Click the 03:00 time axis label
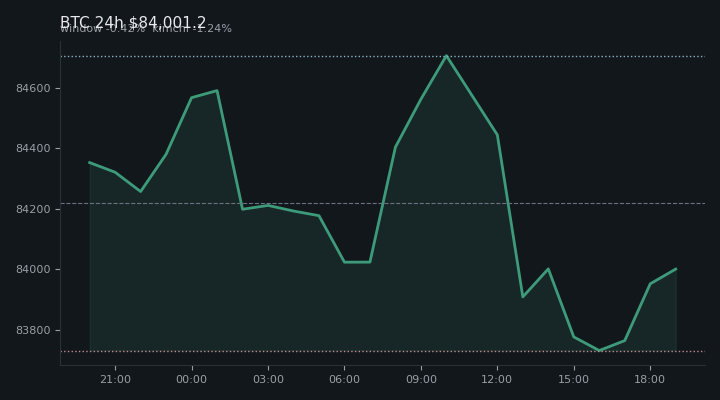This screenshot has width=720, height=400. [x=268, y=379]
